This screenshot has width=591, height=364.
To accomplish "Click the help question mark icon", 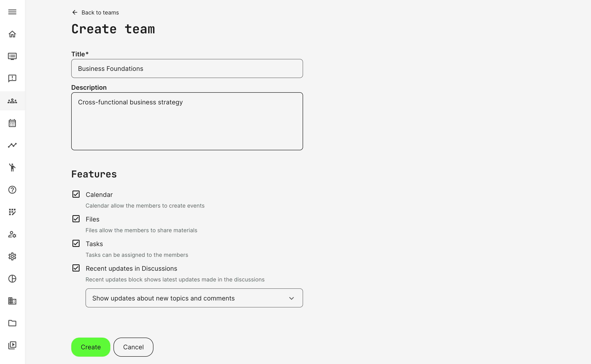I will point(12,190).
